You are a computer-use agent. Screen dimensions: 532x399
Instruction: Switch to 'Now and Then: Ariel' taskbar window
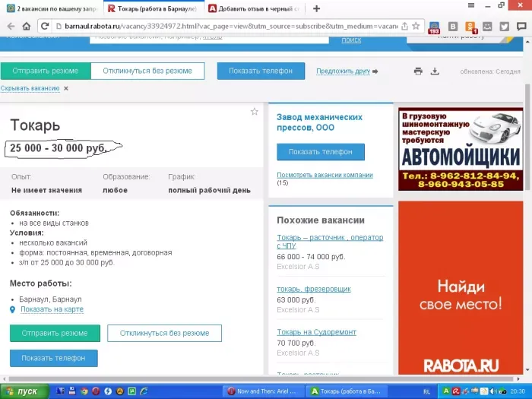pyautogui.click(x=263, y=391)
